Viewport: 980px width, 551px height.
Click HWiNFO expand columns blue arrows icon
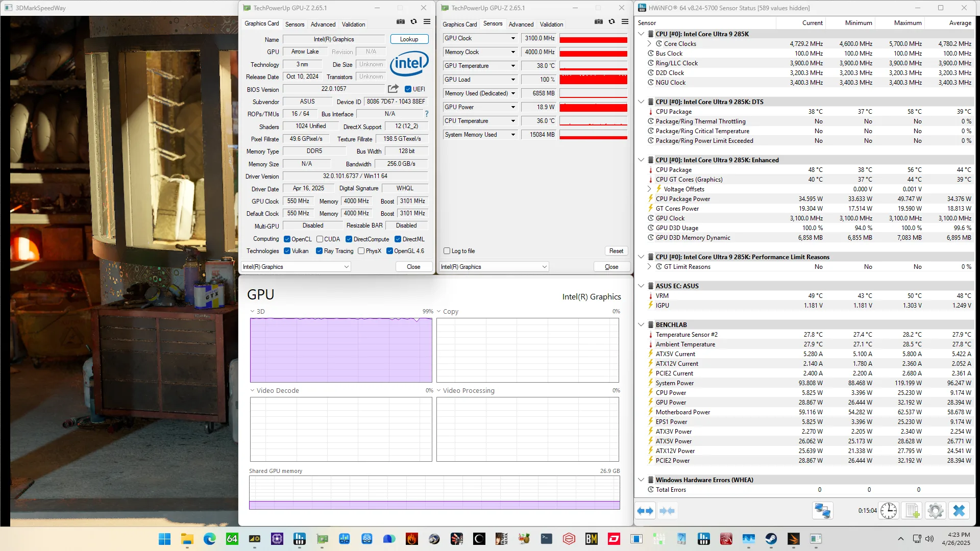point(646,511)
